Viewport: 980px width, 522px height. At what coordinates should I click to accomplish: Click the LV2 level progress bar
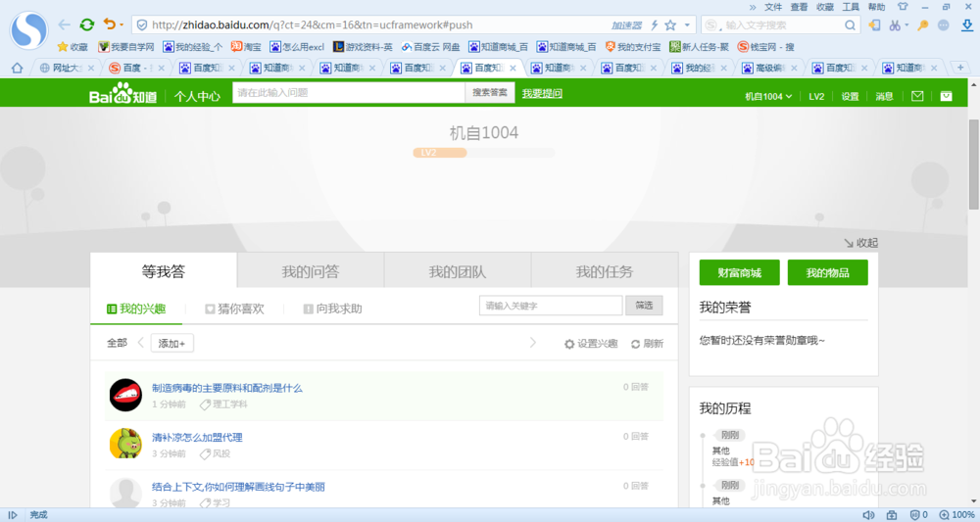click(x=484, y=153)
